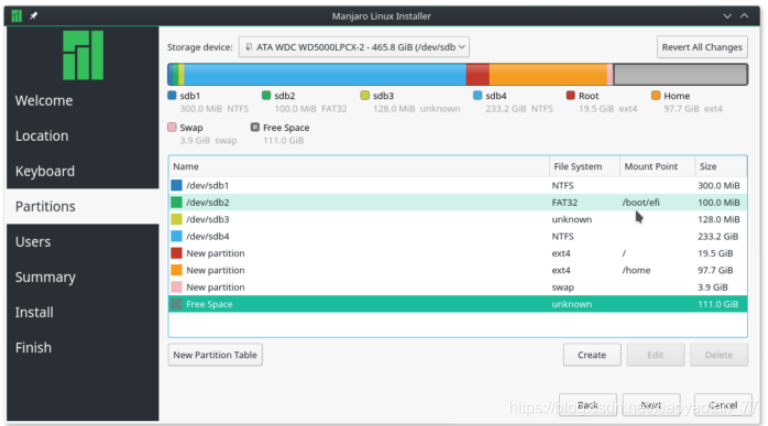Click the New Partition Table button
The height and width of the screenshot is (426, 768).
(215, 355)
